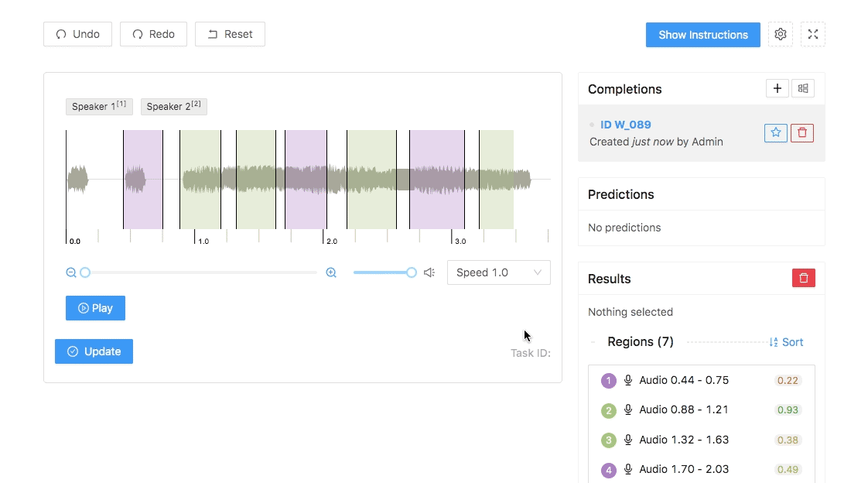Screen dimensions: 868x483
Task: Delete completion ID W_089 trash icon
Action: [802, 133]
